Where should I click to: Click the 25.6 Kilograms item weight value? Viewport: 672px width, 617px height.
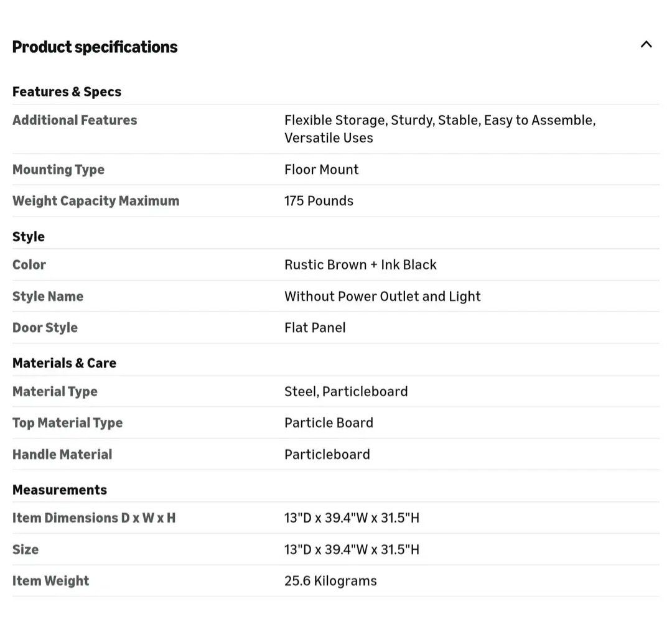coord(330,581)
